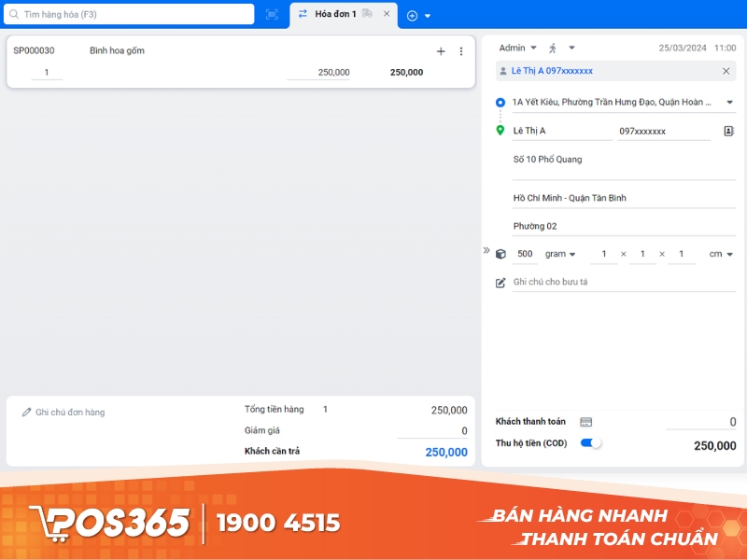The image size is (747, 560).
Task: Open customer link Lê Thị A 097xxxxxxx
Action: (552, 71)
